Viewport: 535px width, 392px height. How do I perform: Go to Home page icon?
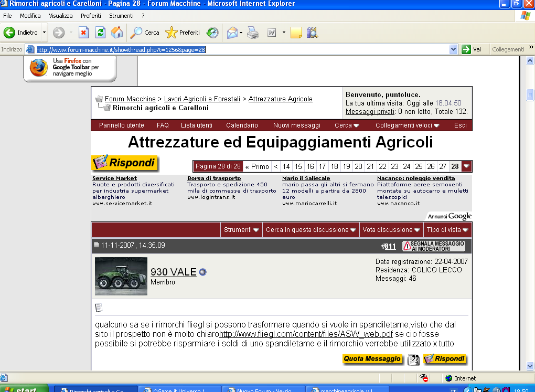[x=116, y=33]
